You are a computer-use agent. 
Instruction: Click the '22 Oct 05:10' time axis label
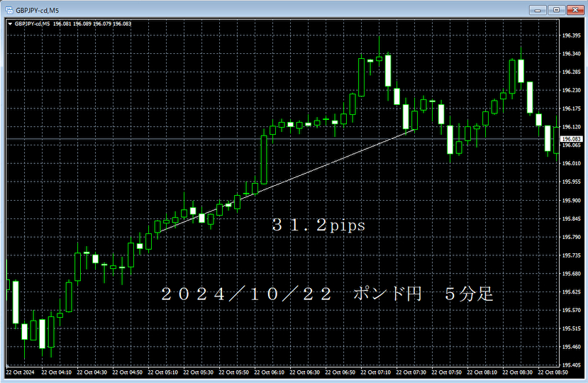[162, 372]
